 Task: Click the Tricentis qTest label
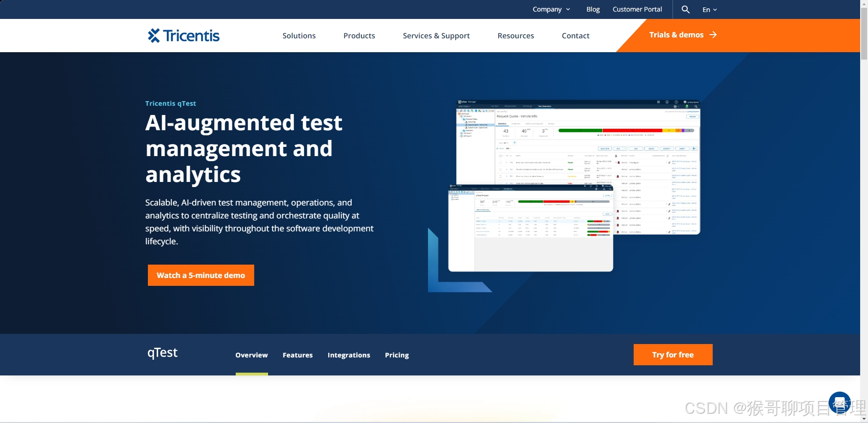171,103
